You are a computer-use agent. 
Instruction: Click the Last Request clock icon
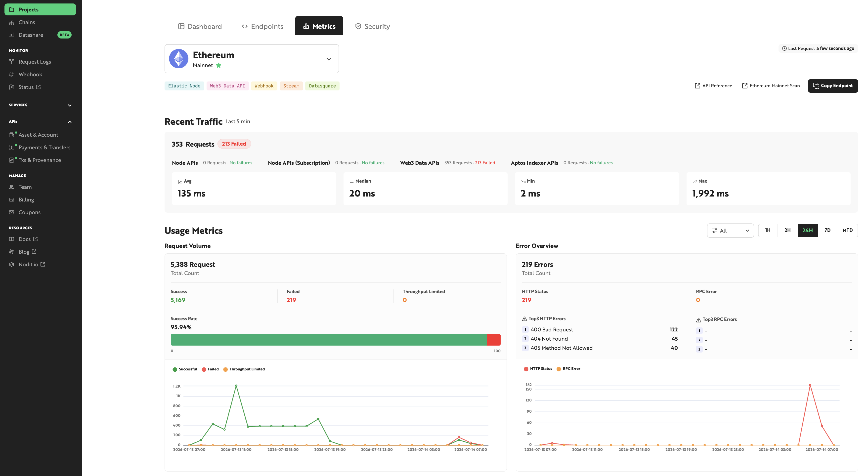(784, 48)
